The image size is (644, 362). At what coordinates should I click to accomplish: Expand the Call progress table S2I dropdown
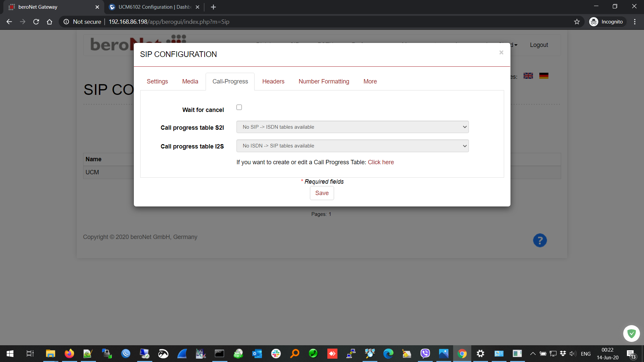coord(352,127)
